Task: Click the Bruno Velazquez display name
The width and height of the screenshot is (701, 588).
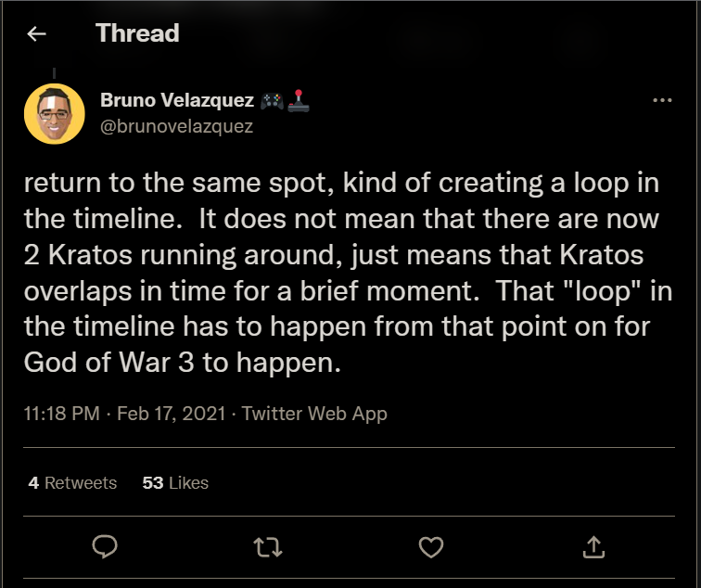Action: tap(176, 101)
